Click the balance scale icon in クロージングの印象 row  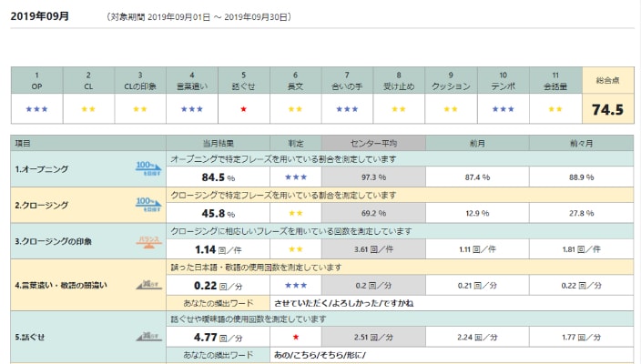148,242
